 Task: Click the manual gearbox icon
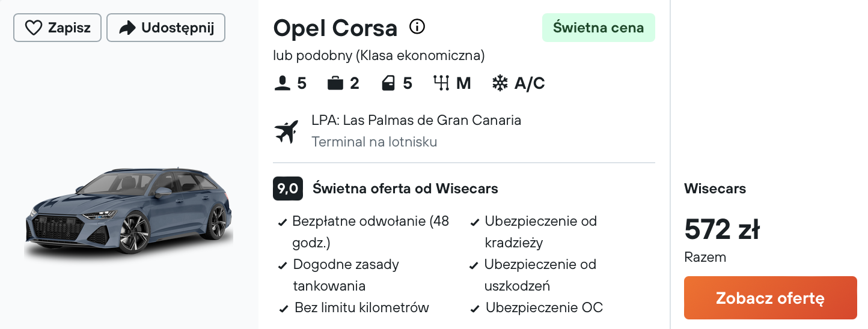click(x=442, y=83)
